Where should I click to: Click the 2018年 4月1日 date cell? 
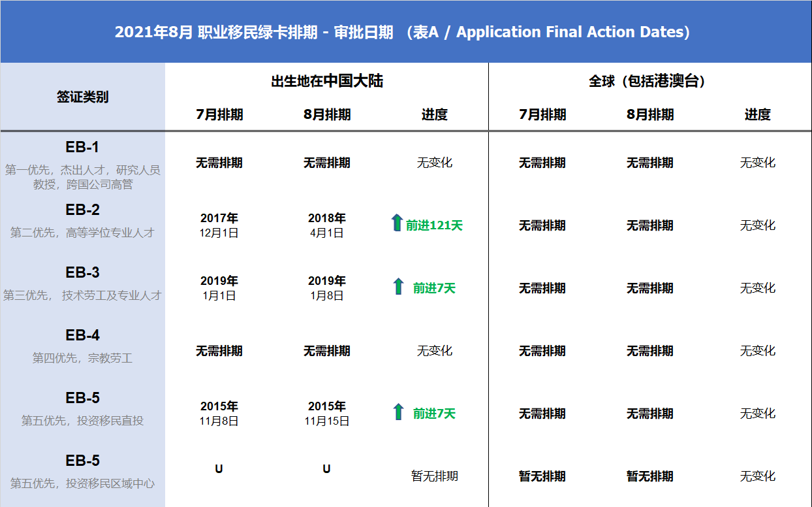(326, 225)
